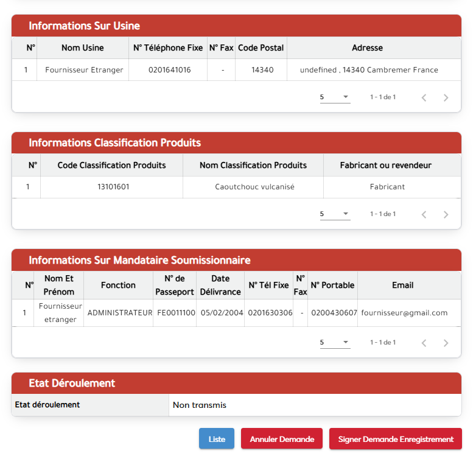
Task: Click the Liste button
Action: pyautogui.click(x=217, y=439)
